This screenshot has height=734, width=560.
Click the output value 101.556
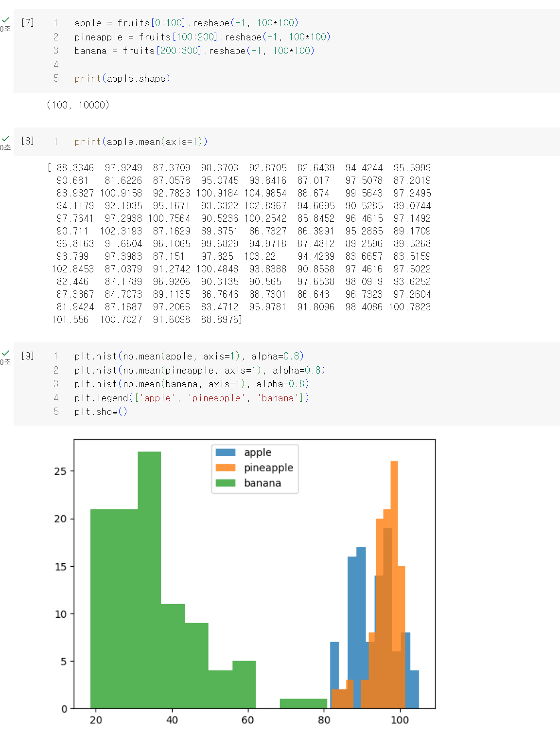click(70, 320)
